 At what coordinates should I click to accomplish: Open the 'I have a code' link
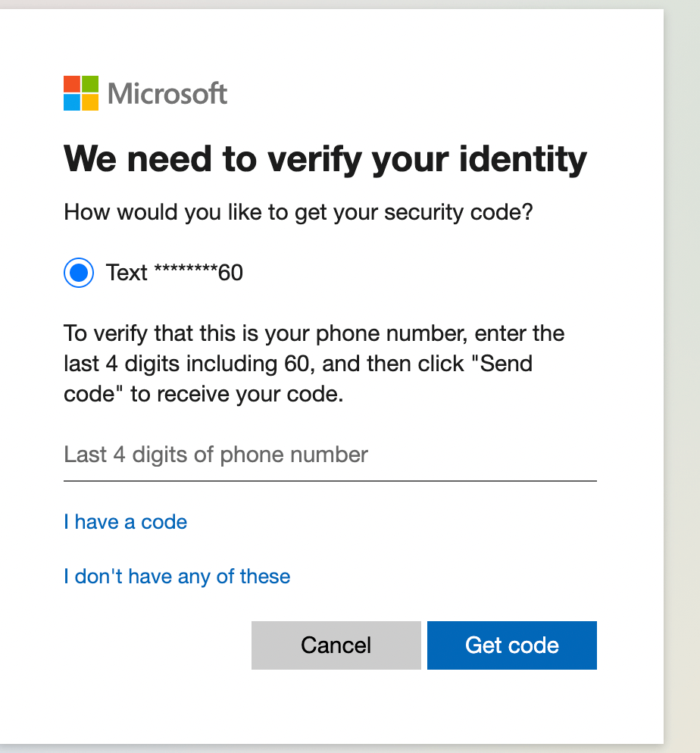click(125, 522)
